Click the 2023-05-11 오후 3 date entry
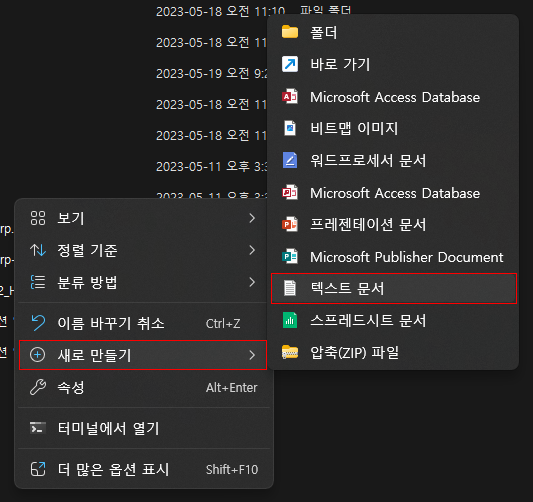Image resolution: width=533 pixels, height=502 pixels. point(212,167)
